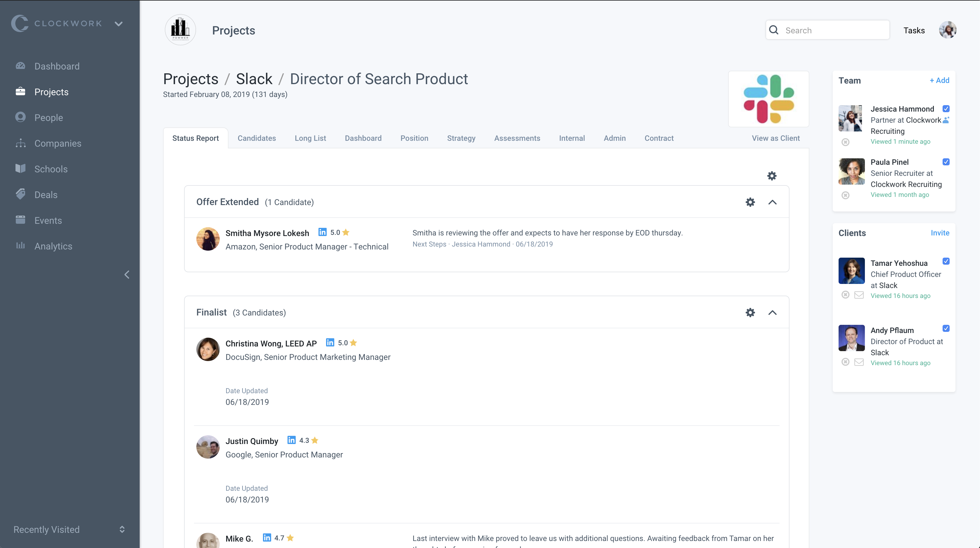Open Tasks in the header

pos(914,30)
